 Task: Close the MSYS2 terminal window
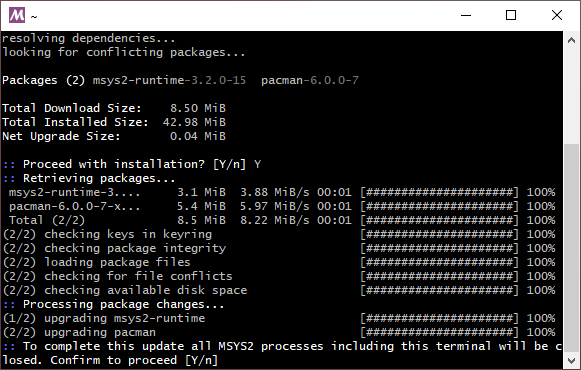pyautogui.click(x=557, y=15)
